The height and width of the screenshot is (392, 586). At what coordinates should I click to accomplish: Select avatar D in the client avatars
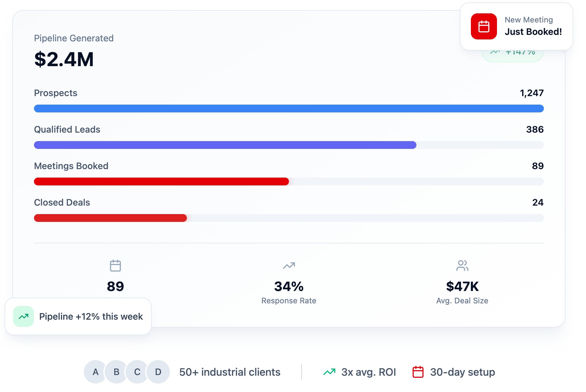pos(158,371)
